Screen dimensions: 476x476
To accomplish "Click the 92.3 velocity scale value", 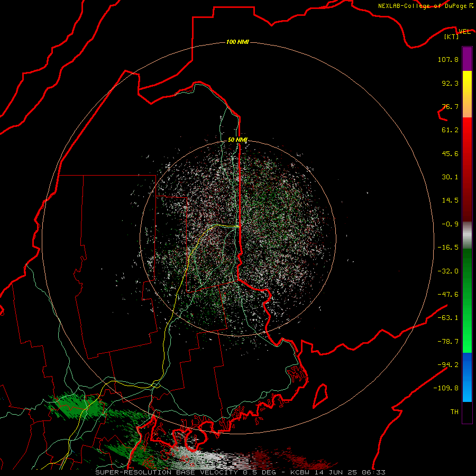I will pyautogui.click(x=450, y=83).
